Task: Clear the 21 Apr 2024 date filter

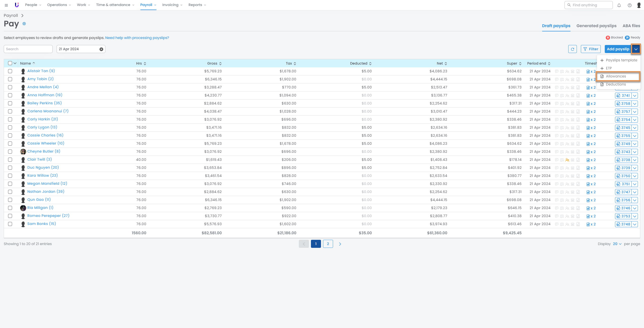Action: (101, 49)
